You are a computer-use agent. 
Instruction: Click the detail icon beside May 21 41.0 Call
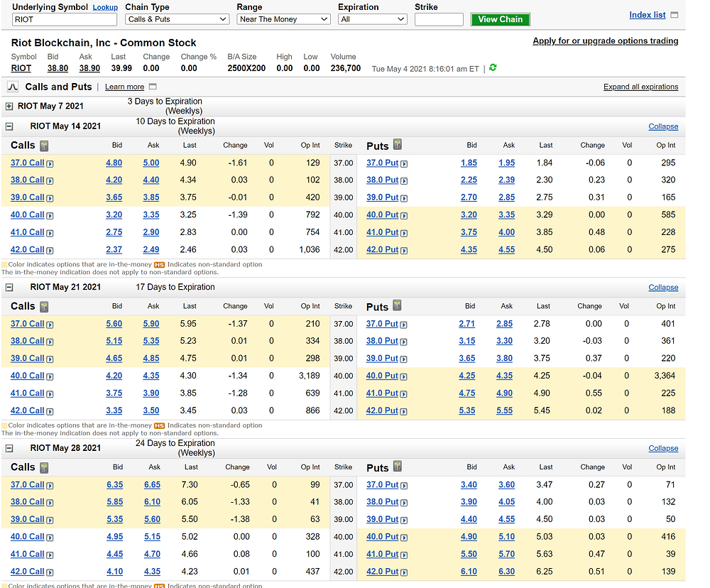(50, 394)
